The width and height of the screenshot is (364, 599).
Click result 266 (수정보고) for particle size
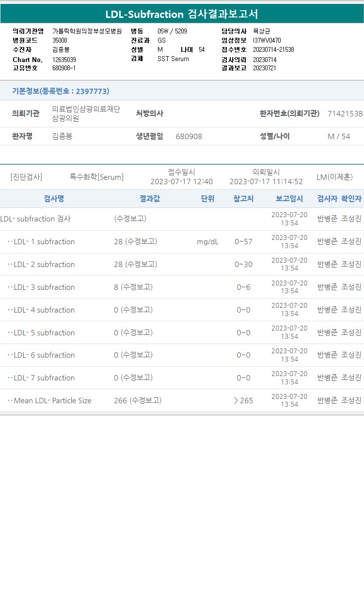[x=138, y=400]
